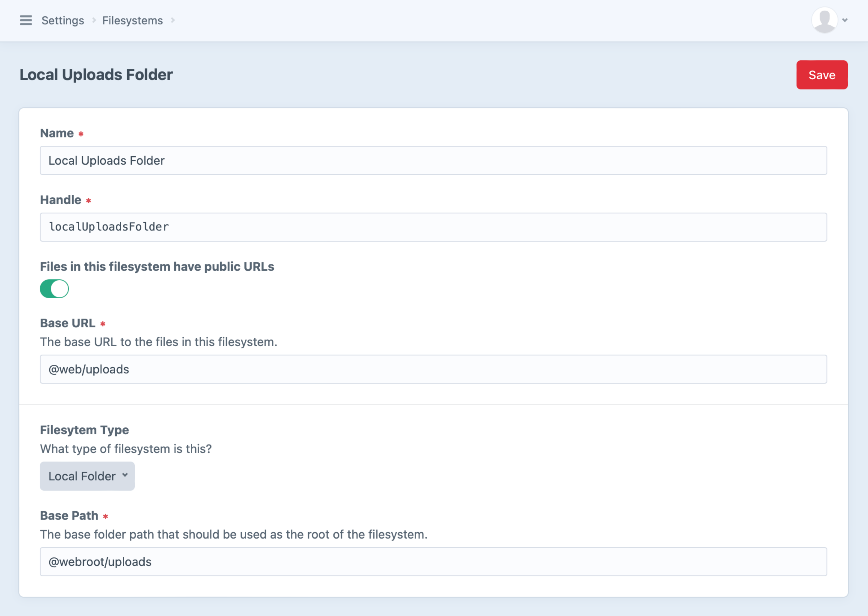868x616 pixels.
Task: Go to Settings via breadcrumb
Action: (x=63, y=21)
